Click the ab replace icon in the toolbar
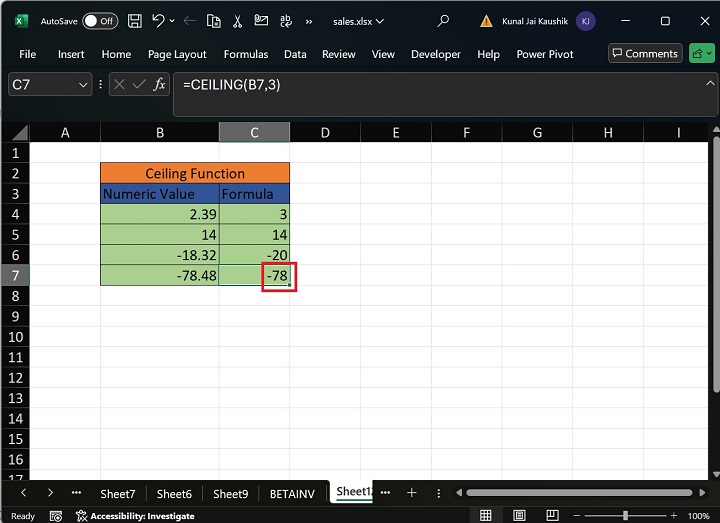Image resolution: width=720 pixels, height=523 pixels. pos(286,21)
